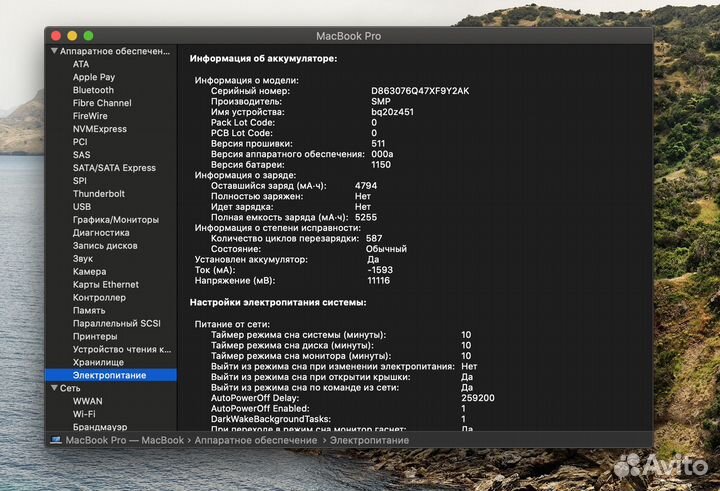Open Карты Ethernet entry

click(x=106, y=284)
